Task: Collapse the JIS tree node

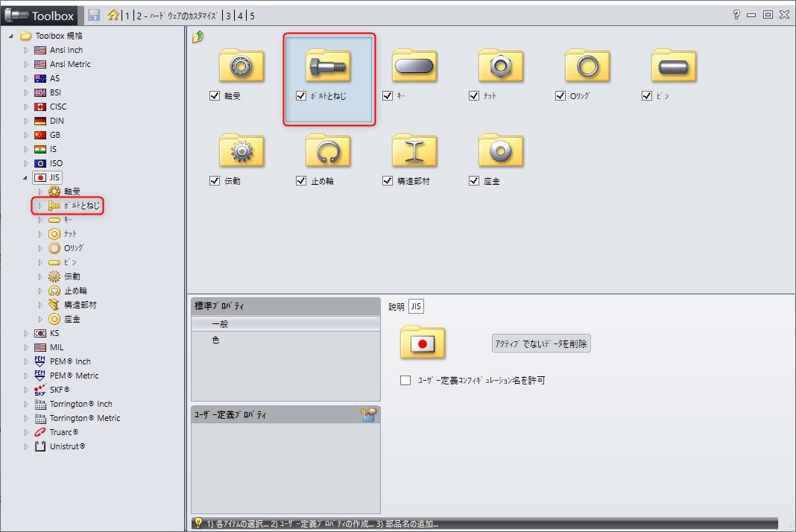Action: 27,177
